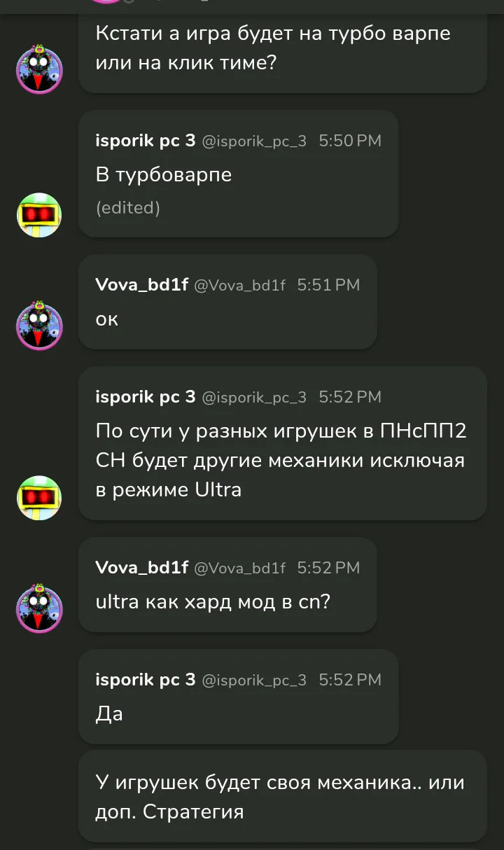504x850 pixels.
Task: Select the Да reply text
Action: [x=109, y=714]
